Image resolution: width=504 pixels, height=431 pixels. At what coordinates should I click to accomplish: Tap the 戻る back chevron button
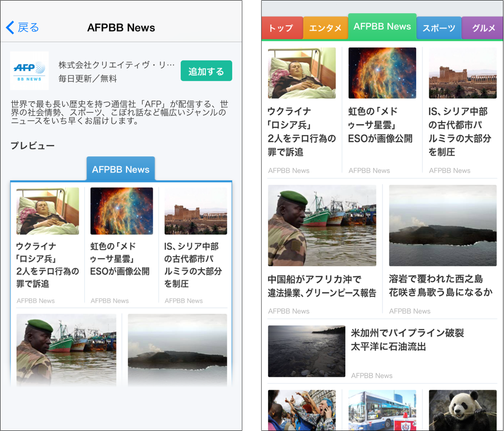tap(23, 28)
